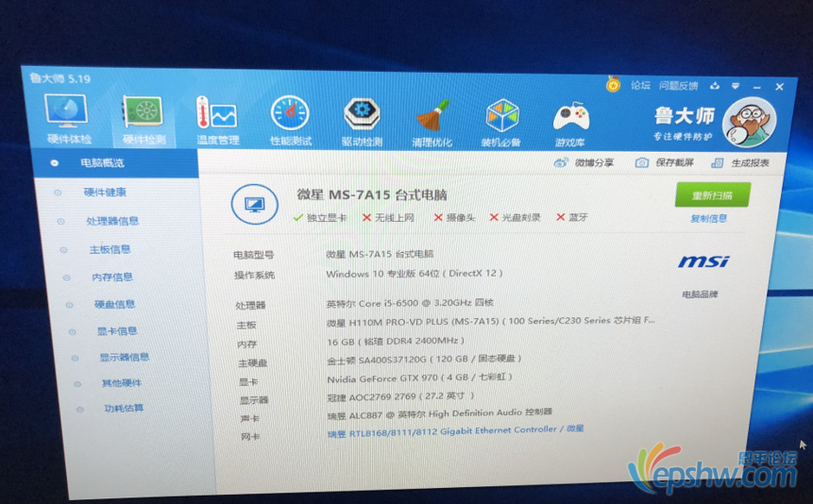Open 功耗估算 in sidebar

point(124,408)
